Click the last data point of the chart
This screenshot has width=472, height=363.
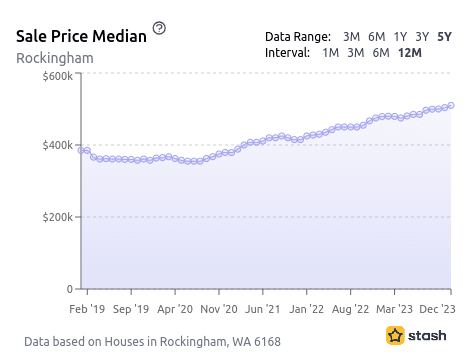tap(451, 106)
